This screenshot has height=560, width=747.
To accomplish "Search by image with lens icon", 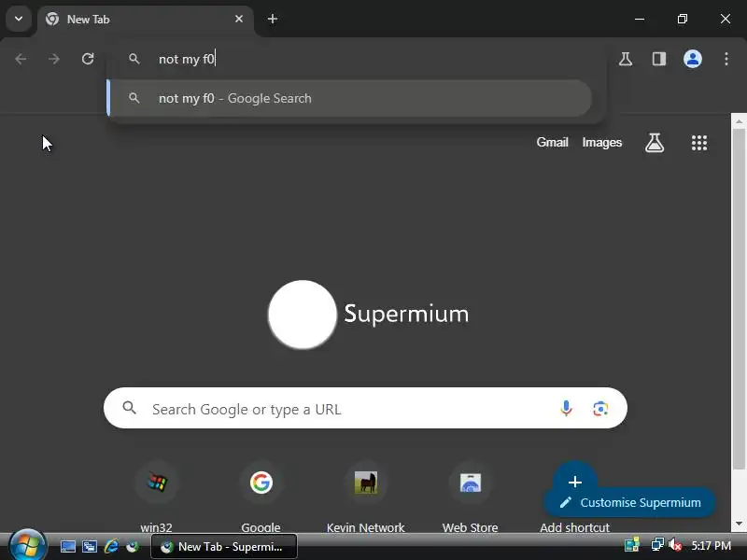I will pyautogui.click(x=600, y=408).
